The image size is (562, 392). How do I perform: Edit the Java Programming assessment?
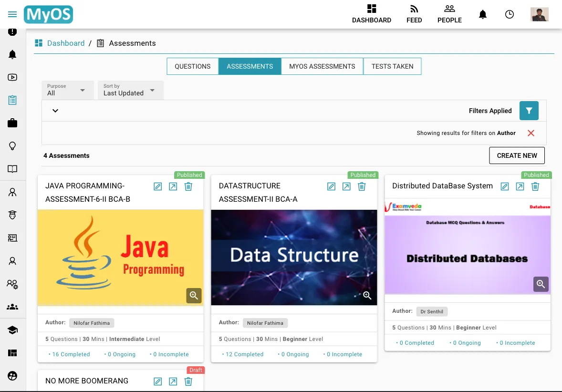click(158, 186)
